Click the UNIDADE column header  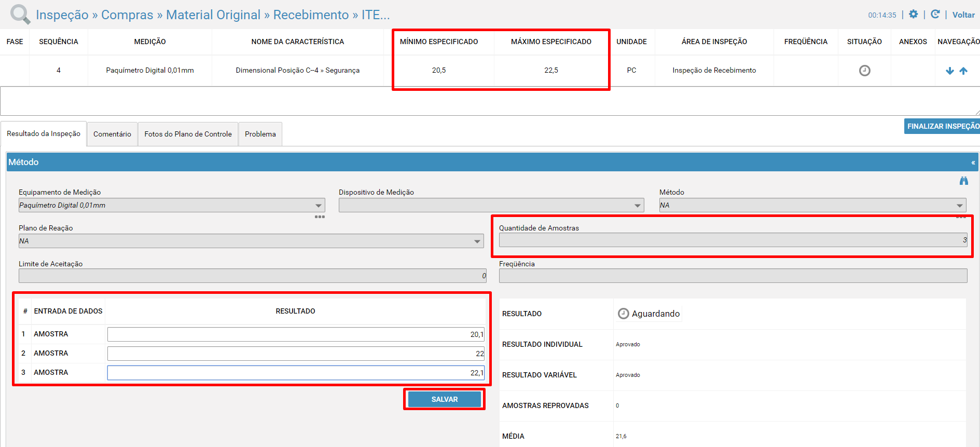tap(631, 42)
